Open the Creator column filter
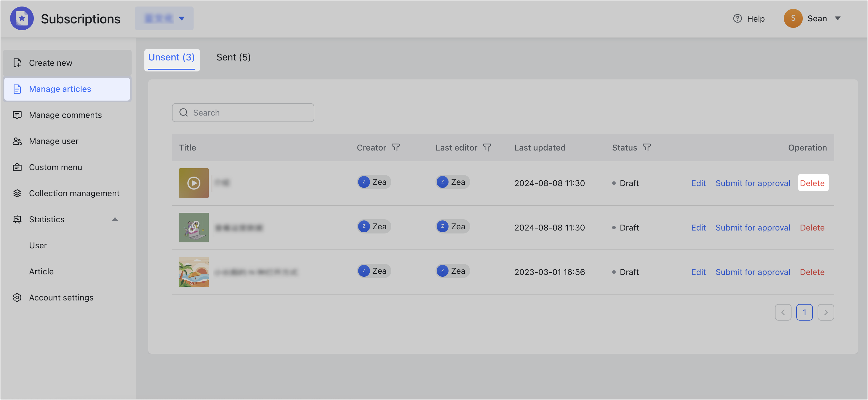The height and width of the screenshot is (400, 868). pos(396,148)
